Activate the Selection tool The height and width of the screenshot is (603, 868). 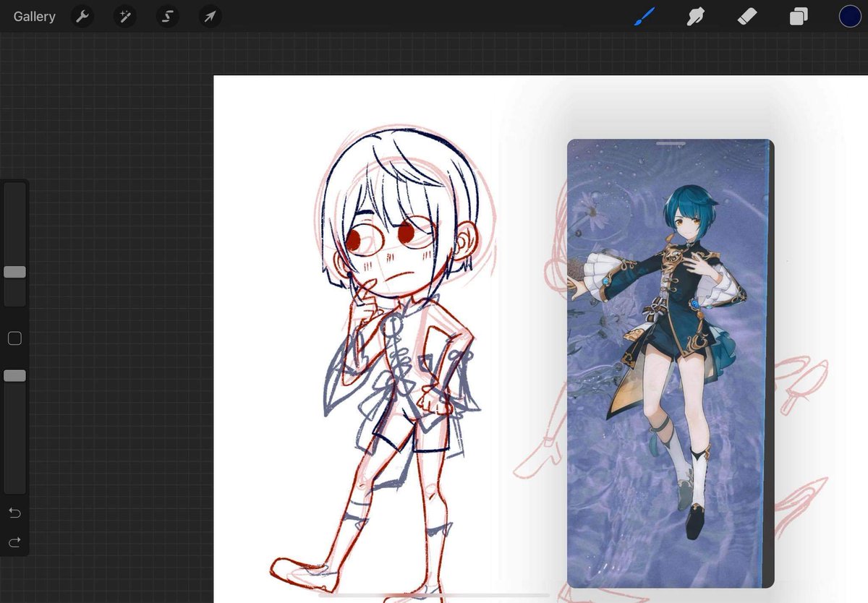click(168, 17)
